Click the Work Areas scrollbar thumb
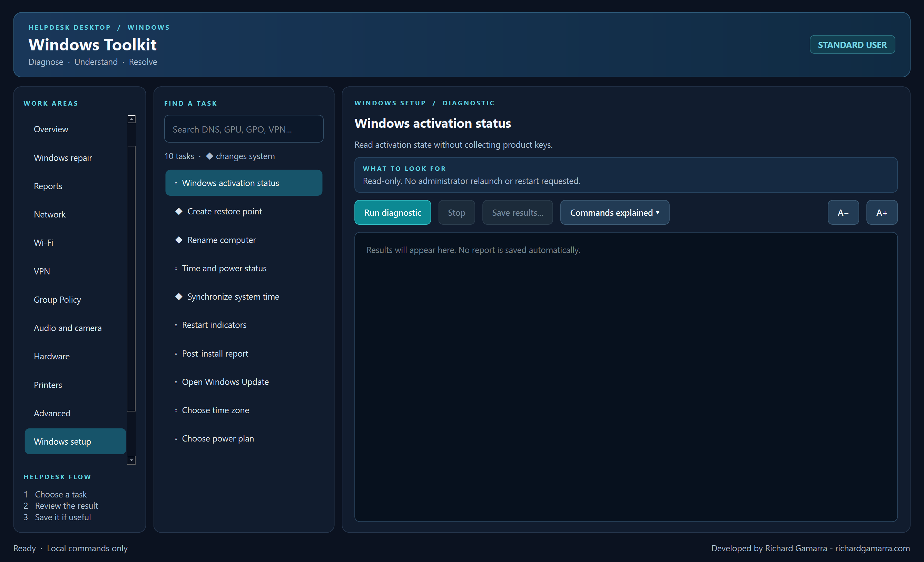 coord(131,278)
